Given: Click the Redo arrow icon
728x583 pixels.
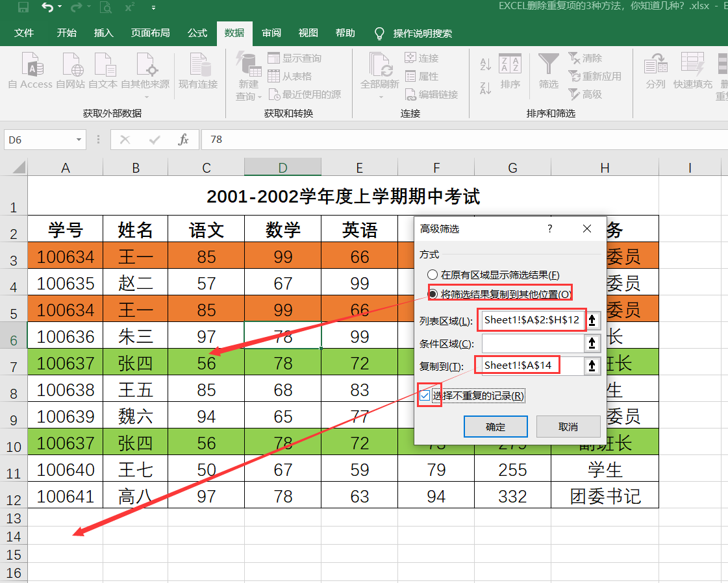Looking at the screenshot, I should 77,7.
